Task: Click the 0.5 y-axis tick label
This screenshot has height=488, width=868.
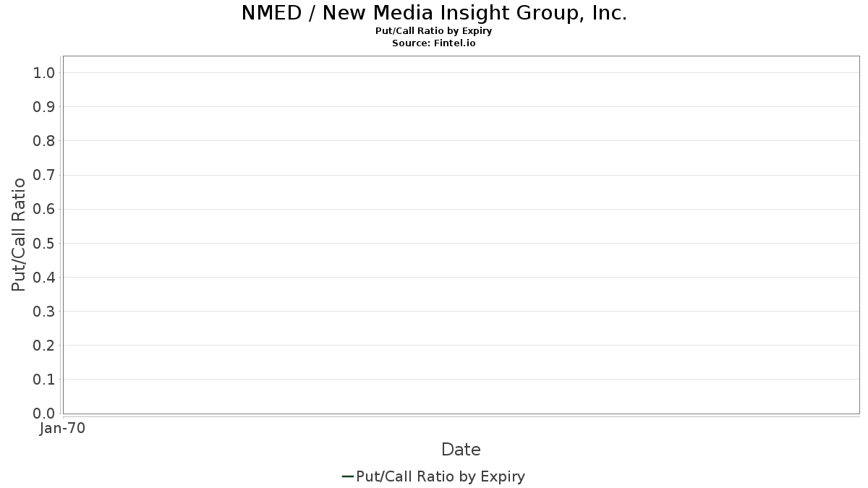Action: (44, 243)
